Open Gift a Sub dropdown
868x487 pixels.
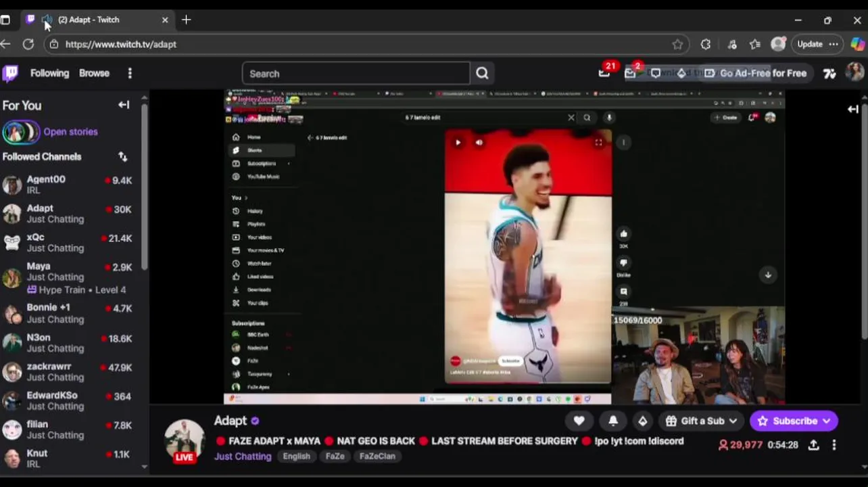702,421
